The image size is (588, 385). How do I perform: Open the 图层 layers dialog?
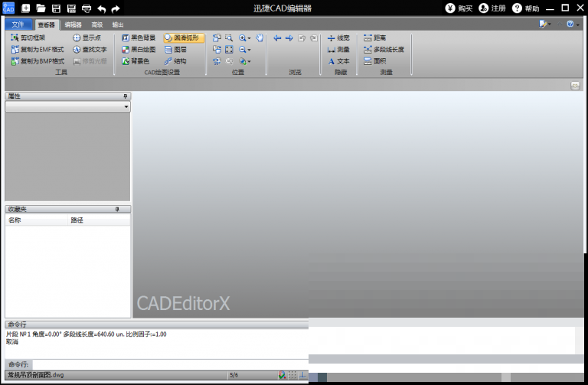click(175, 49)
